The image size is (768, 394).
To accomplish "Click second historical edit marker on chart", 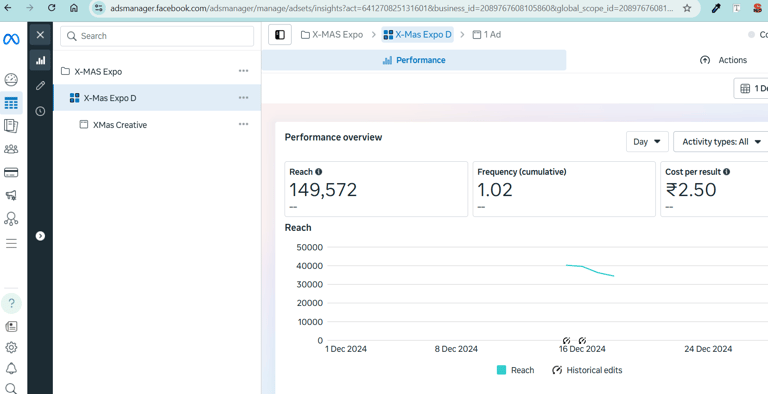I will coord(582,341).
